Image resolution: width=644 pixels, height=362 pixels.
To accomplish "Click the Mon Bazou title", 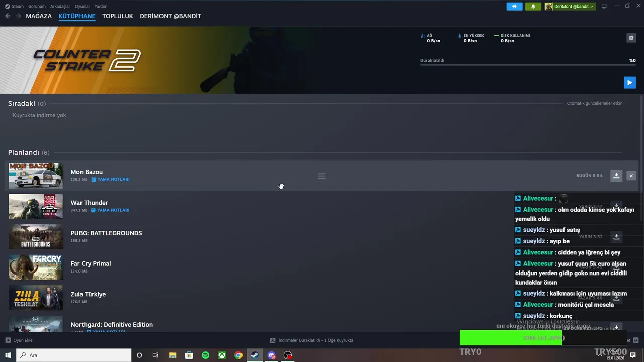I will click(x=87, y=172).
